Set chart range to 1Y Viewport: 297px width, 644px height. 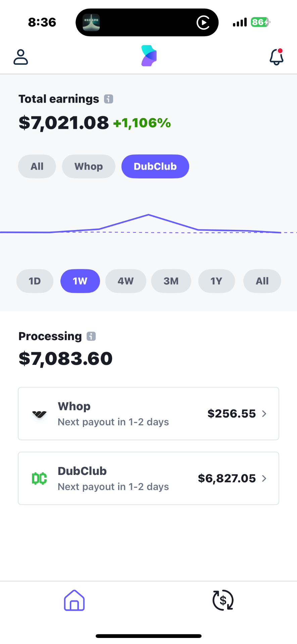pos(216,281)
